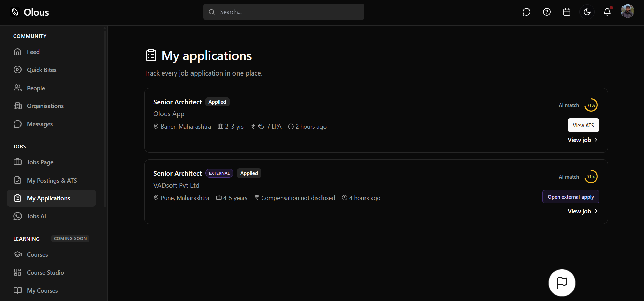This screenshot has height=301, width=644.
Task: Click AI match 71% ring for VADsoft
Action: 591,177
